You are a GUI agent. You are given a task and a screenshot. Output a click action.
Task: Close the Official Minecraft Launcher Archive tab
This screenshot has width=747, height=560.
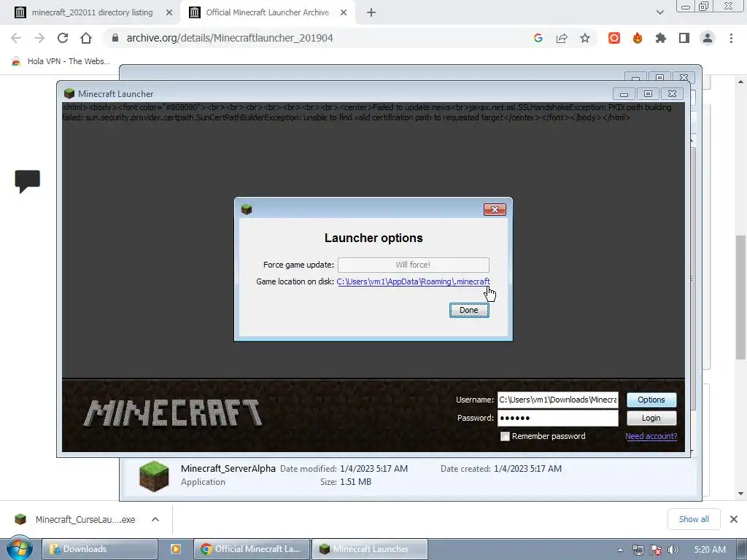tap(344, 12)
